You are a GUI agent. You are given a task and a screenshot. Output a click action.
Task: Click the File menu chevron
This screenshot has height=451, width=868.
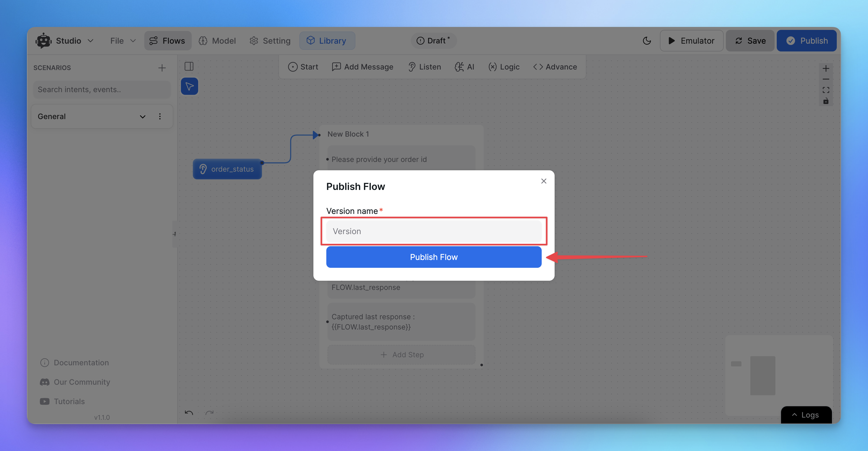133,41
